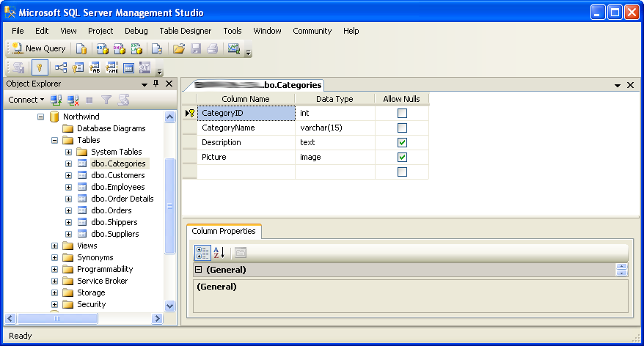Open Object Explorer window position dropdown
644x346 pixels.
coord(144,84)
